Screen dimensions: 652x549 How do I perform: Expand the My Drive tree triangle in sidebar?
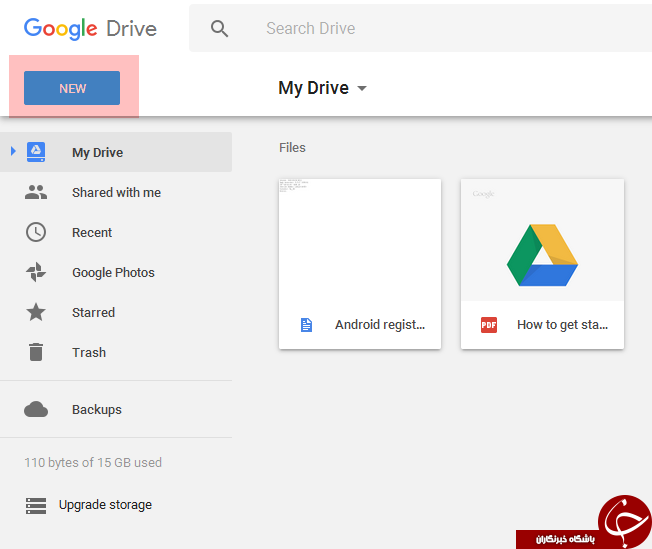coord(13,151)
